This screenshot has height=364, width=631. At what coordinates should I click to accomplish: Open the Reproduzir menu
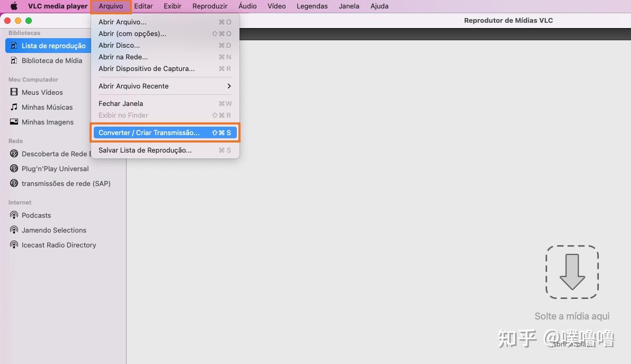click(x=210, y=6)
